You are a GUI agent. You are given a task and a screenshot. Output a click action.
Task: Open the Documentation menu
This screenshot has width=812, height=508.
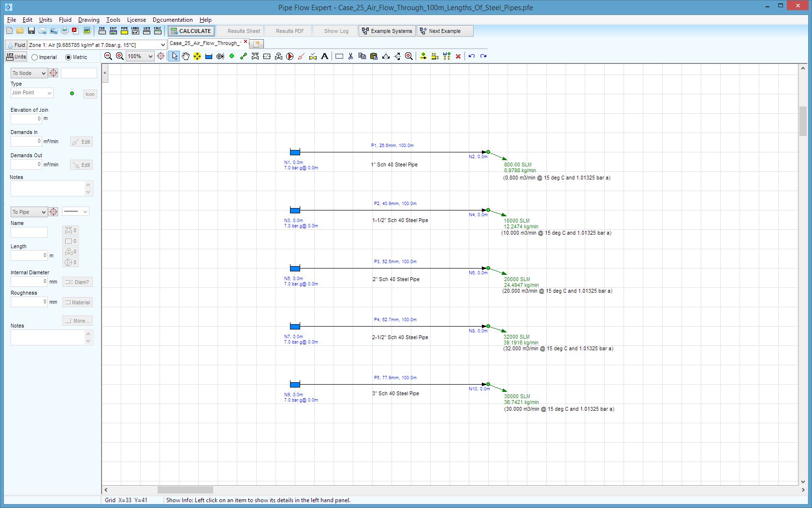[173, 20]
